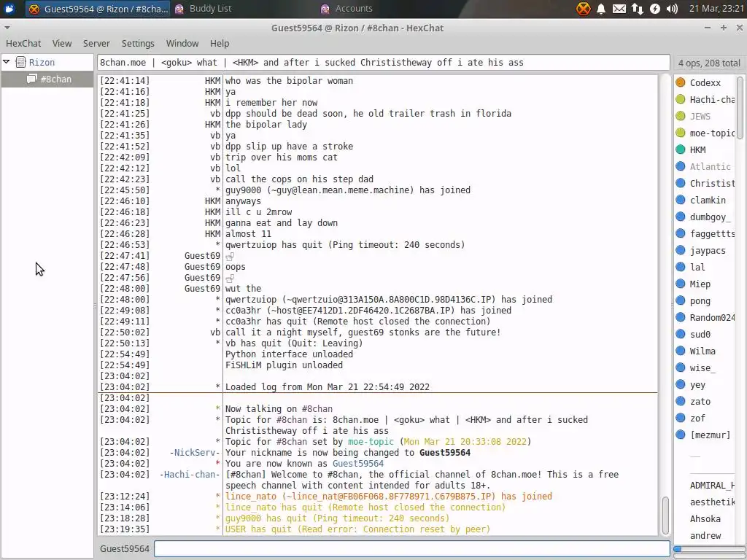Viewport: 747px width, 560px height.
Task: Select user Codexx in the user list
Action: (x=705, y=83)
